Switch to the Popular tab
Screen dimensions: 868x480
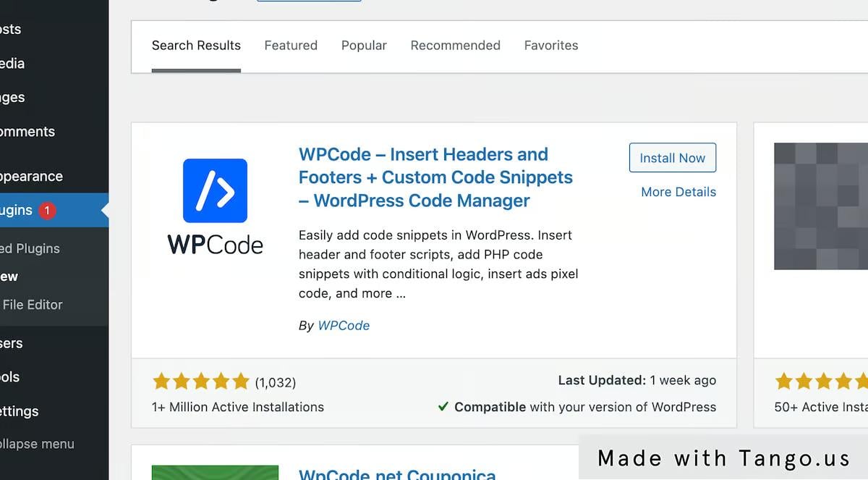pos(364,46)
